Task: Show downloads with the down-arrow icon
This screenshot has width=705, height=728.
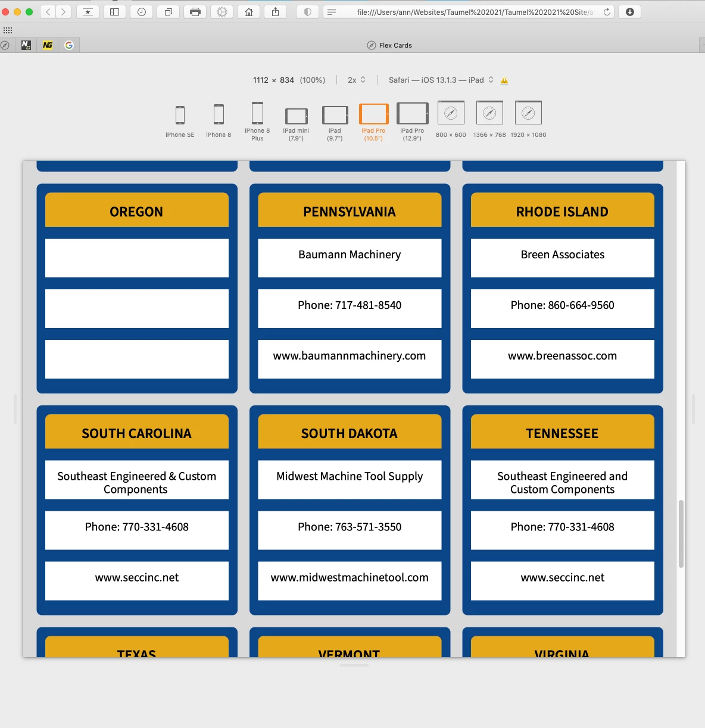Action: pos(630,12)
